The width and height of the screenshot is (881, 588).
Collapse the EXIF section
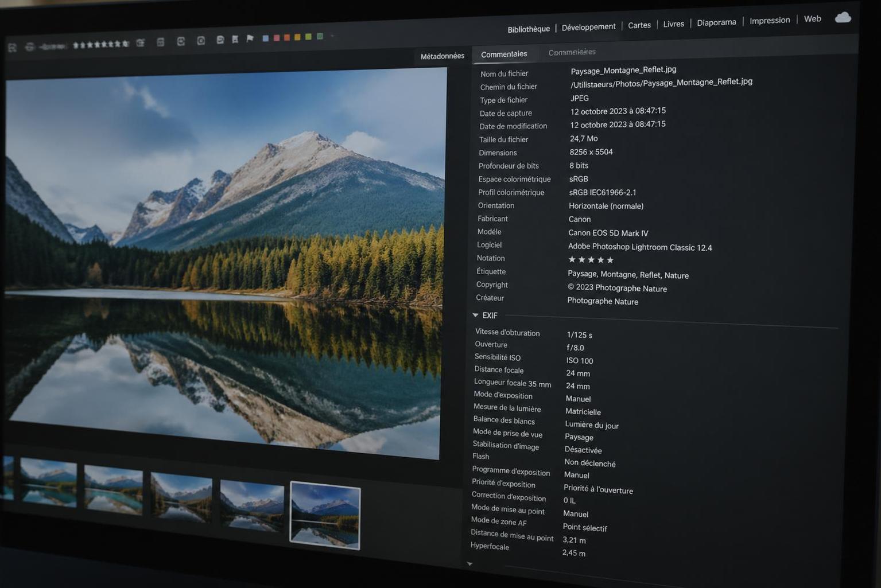(x=475, y=315)
